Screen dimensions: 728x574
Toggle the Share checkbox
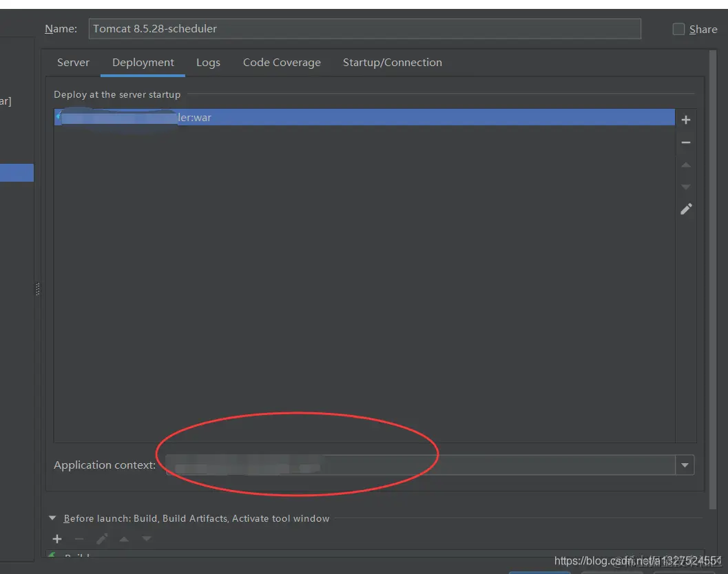tap(678, 29)
